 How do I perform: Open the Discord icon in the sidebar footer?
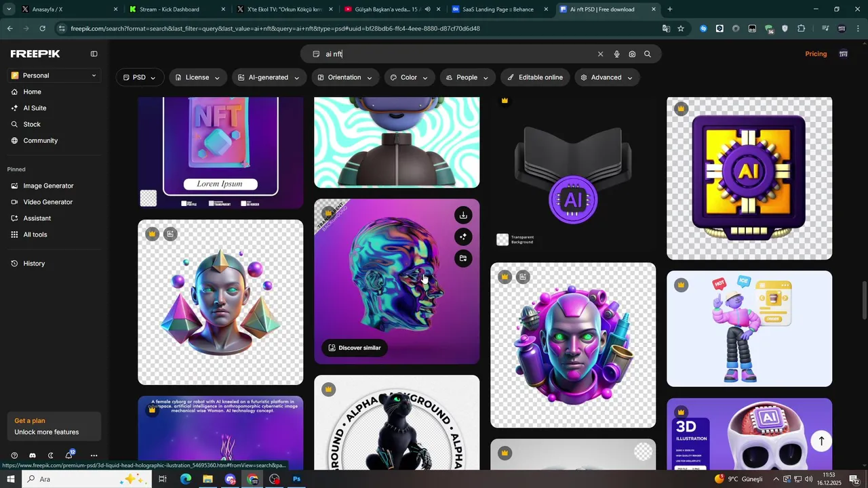click(x=33, y=455)
